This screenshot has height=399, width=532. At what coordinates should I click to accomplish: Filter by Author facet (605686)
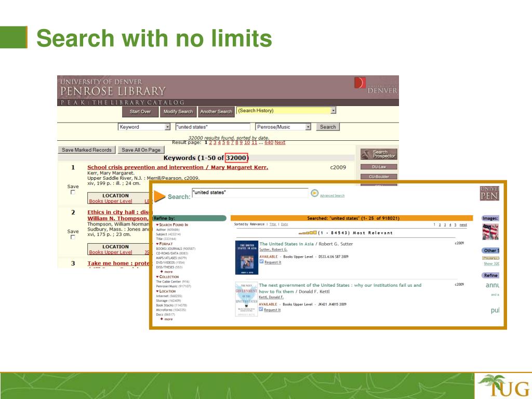pos(168,230)
